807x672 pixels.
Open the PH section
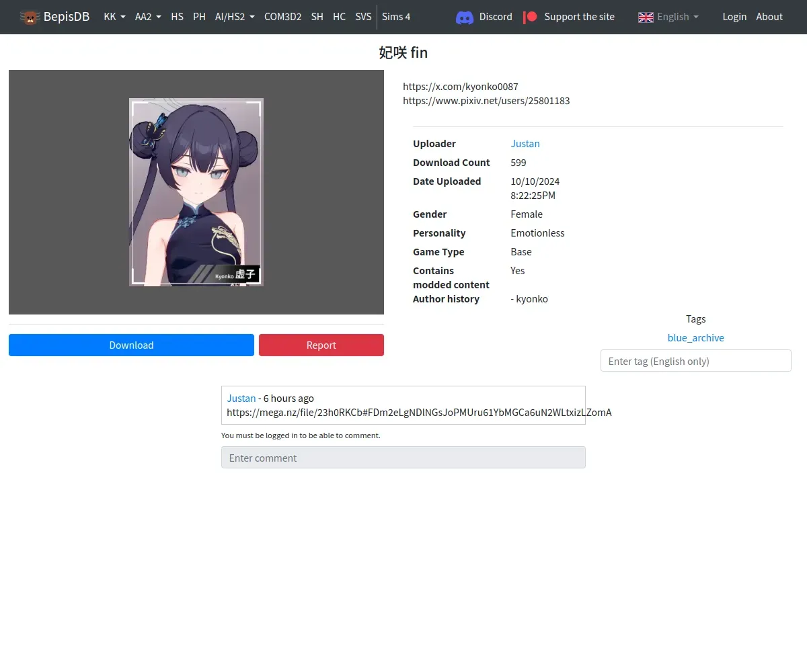point(199,17)
